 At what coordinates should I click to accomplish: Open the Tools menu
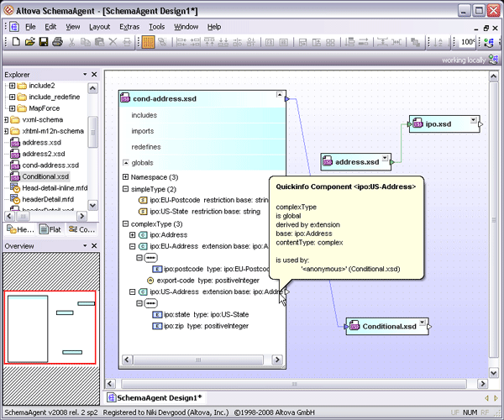point(156,27)
